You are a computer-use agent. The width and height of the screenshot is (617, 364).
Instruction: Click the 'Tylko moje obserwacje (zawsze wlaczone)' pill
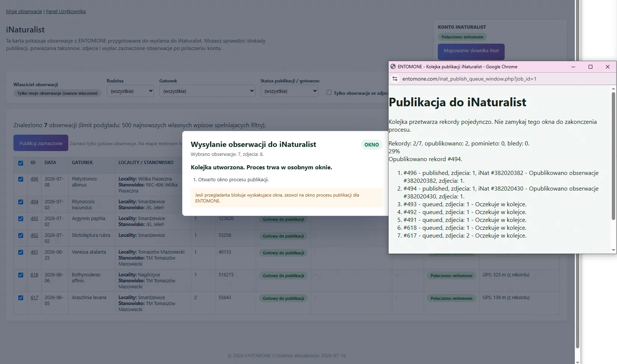(57, 93)
